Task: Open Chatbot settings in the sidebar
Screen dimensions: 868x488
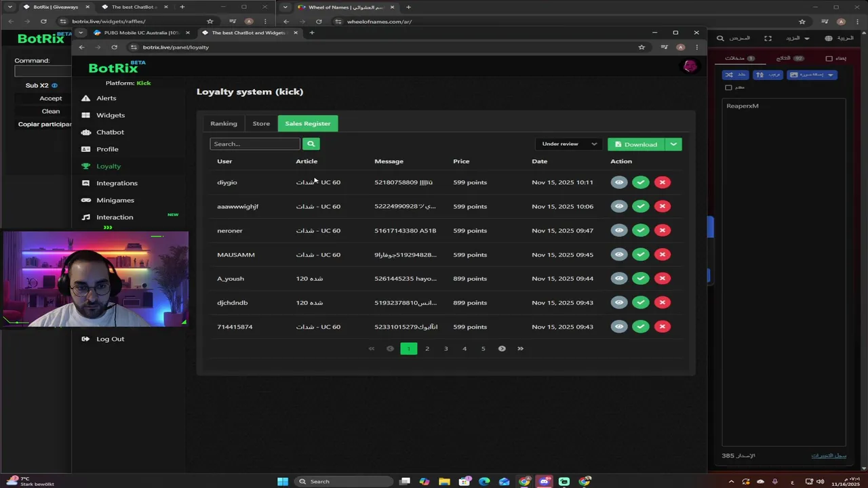Action: (110, 132)
